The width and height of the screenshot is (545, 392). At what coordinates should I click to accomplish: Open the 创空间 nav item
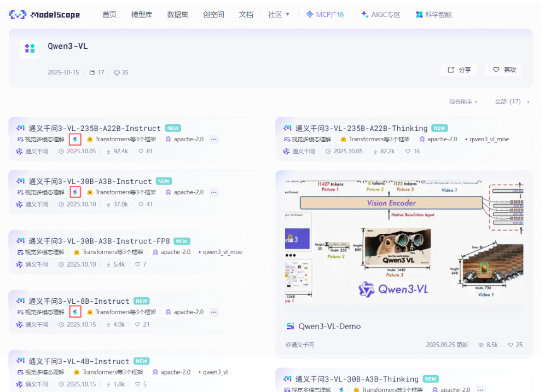213,15
